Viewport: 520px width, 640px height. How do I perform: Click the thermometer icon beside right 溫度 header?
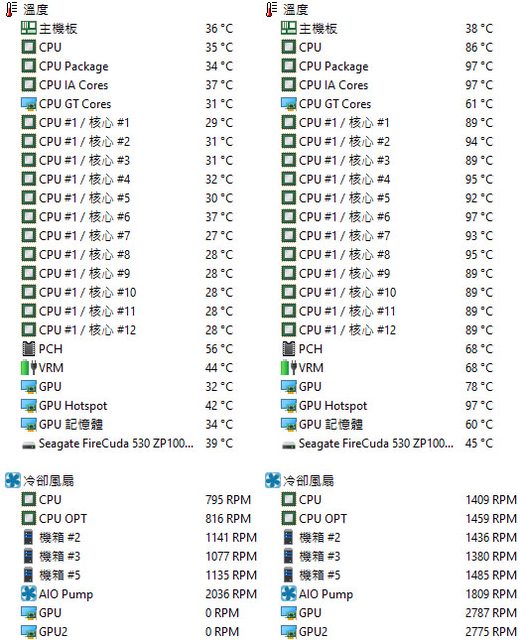pos(271,9)
